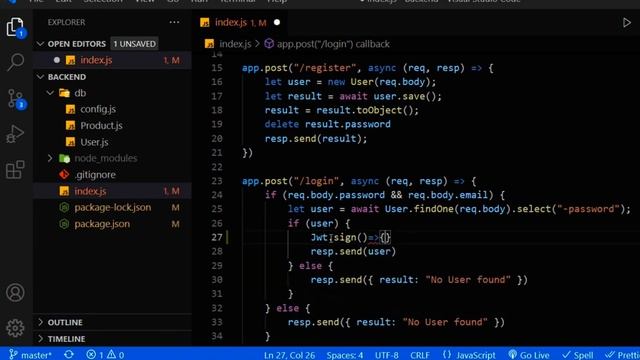The image size is (640, 360).
Task: Click "/register" string on line 15
Action: click(x=325, y=68)
